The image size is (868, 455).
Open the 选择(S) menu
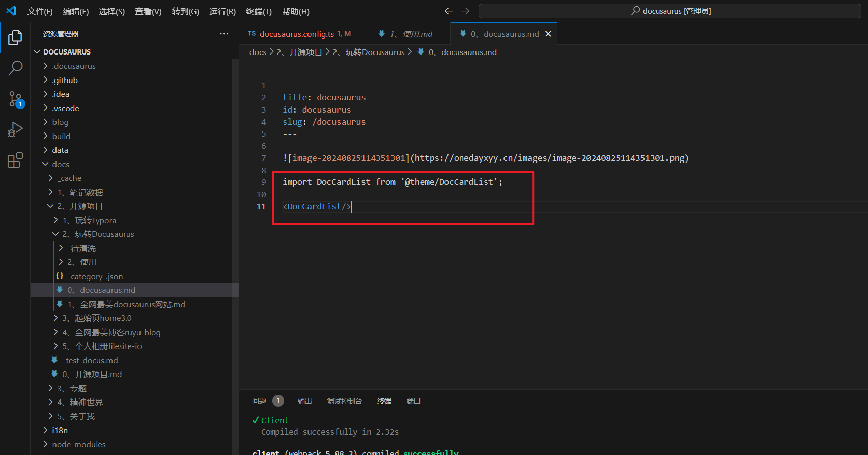[111, 11]
